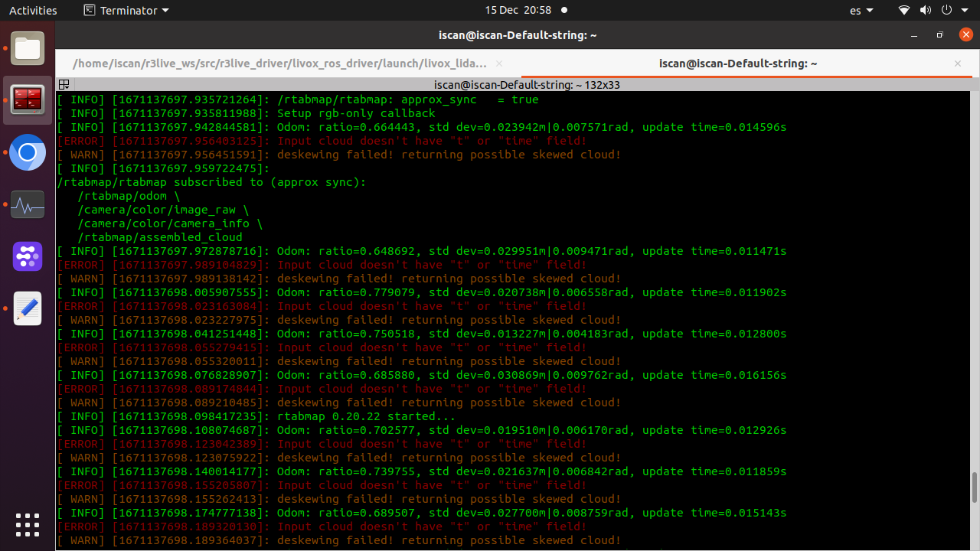Open the 'es' keyboard layout menu
The width and height of the screenshot is (980, 551).
[x=861, y=11]
